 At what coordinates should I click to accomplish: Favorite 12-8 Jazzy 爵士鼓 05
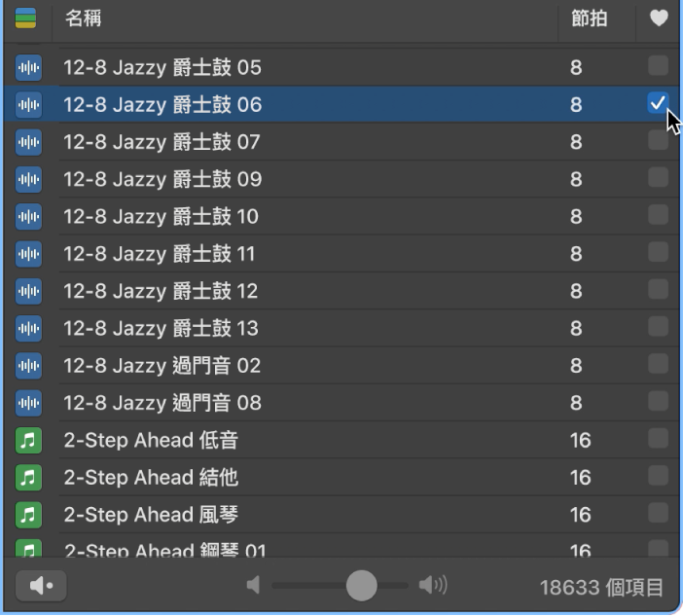click(x=658, y=66)
